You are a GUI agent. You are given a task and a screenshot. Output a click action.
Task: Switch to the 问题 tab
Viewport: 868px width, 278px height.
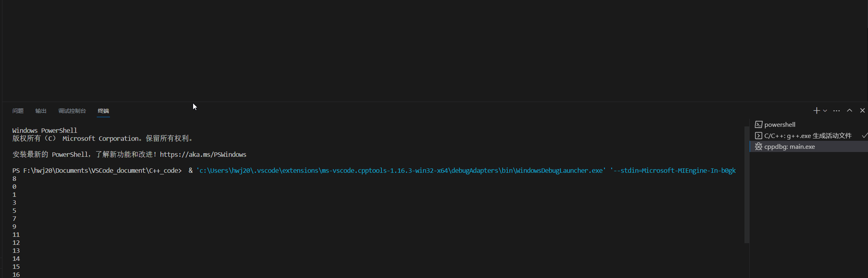18,111
